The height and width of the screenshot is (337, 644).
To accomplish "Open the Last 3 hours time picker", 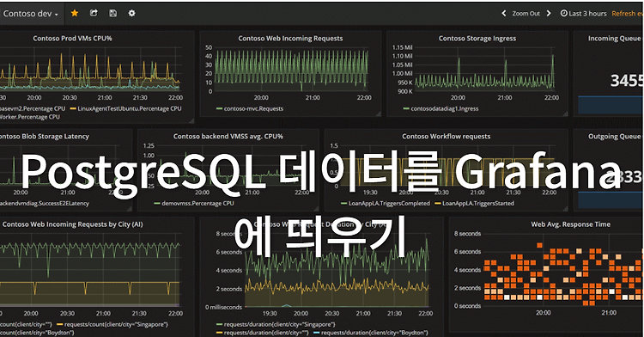I will 584,14.
